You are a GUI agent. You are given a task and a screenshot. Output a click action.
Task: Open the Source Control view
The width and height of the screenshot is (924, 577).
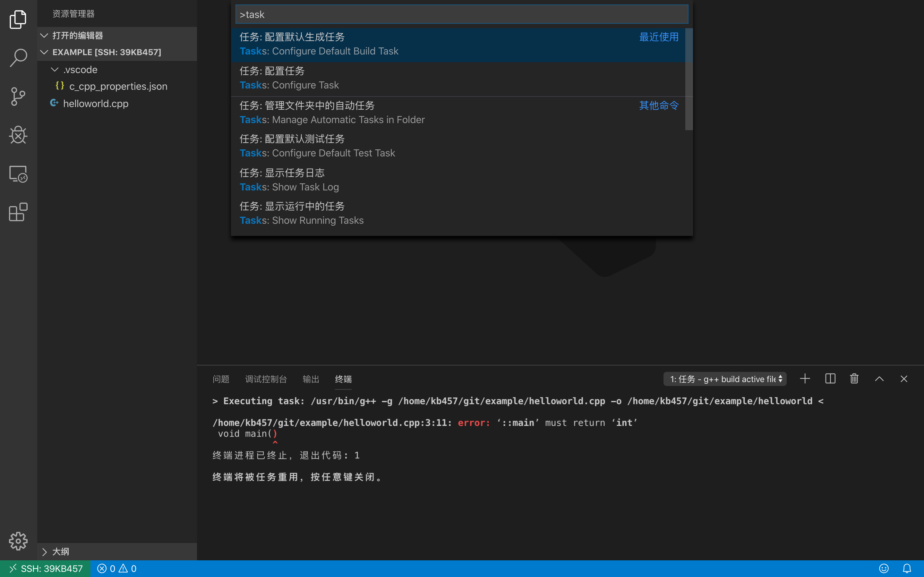click(x=18, y=96)
